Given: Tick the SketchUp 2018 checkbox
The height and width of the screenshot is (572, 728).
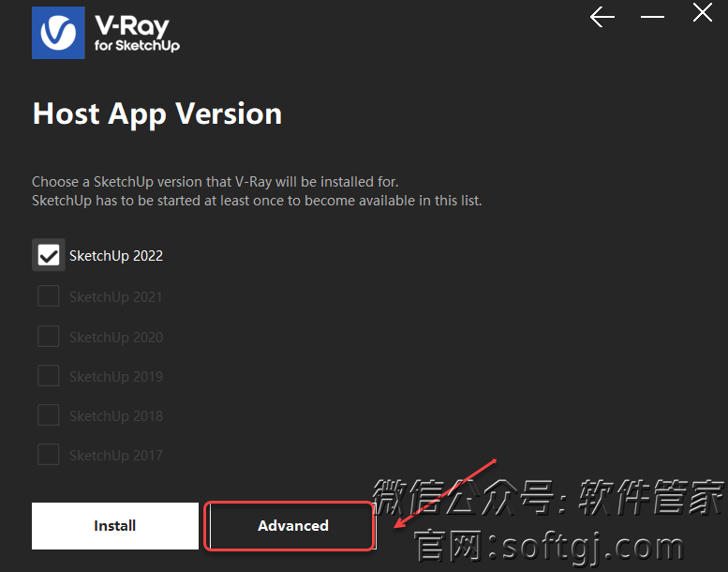Looking at the screenshot, I should (49, 415).
